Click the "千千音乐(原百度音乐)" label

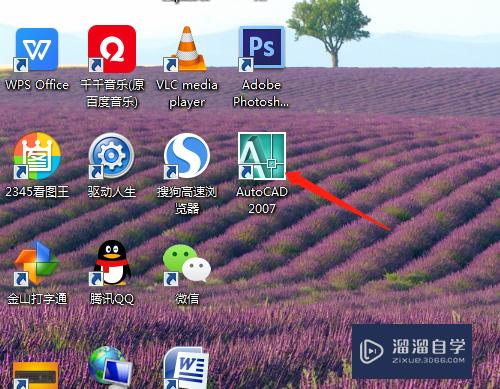112,93
